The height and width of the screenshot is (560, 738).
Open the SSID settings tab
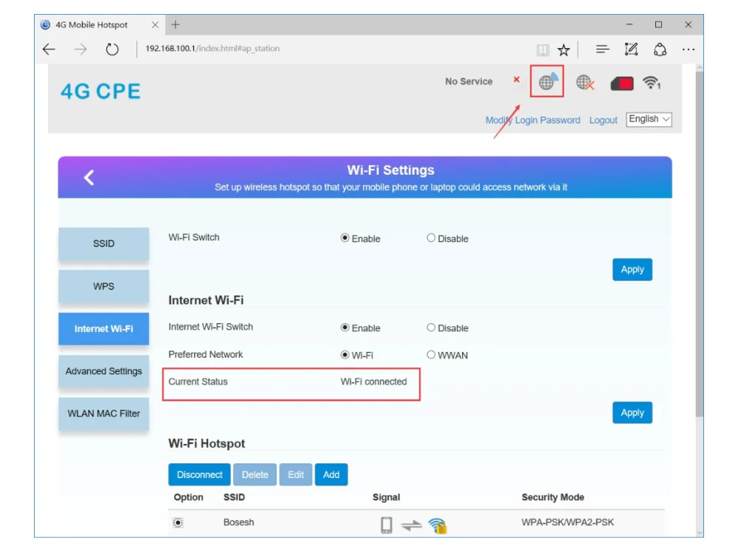103,243
